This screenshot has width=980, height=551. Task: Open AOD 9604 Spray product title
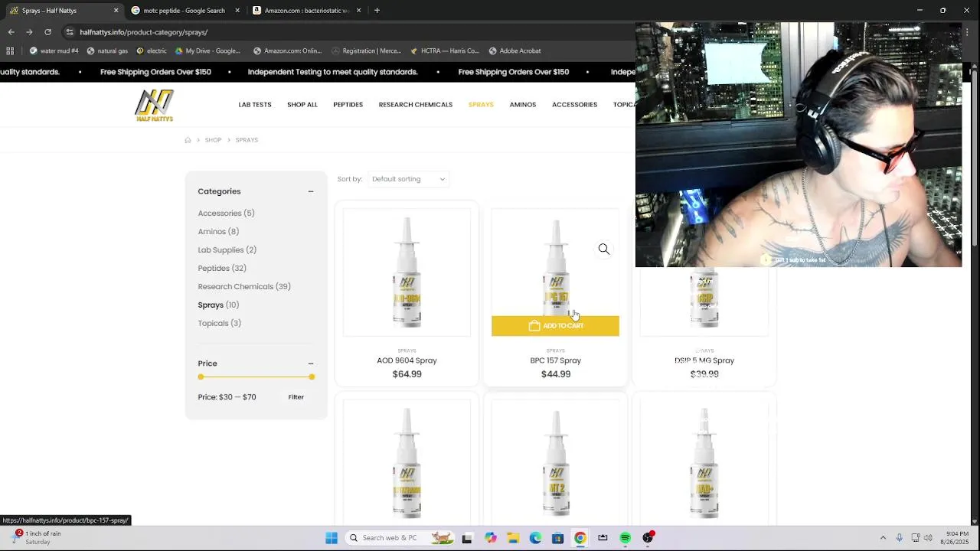(407, 360)
